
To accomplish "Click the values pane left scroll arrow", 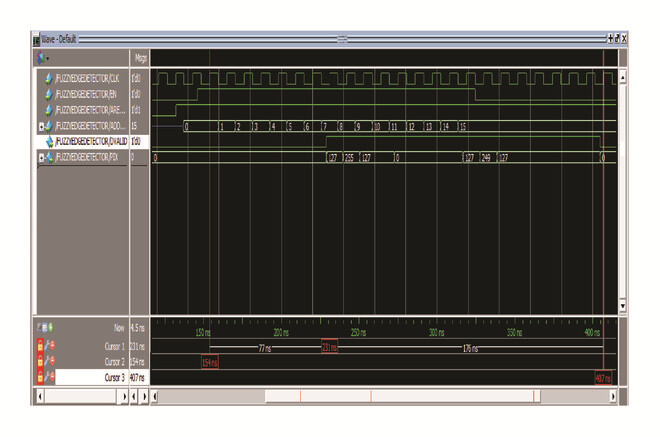I will pyautogui.click(x=134, y=397).
